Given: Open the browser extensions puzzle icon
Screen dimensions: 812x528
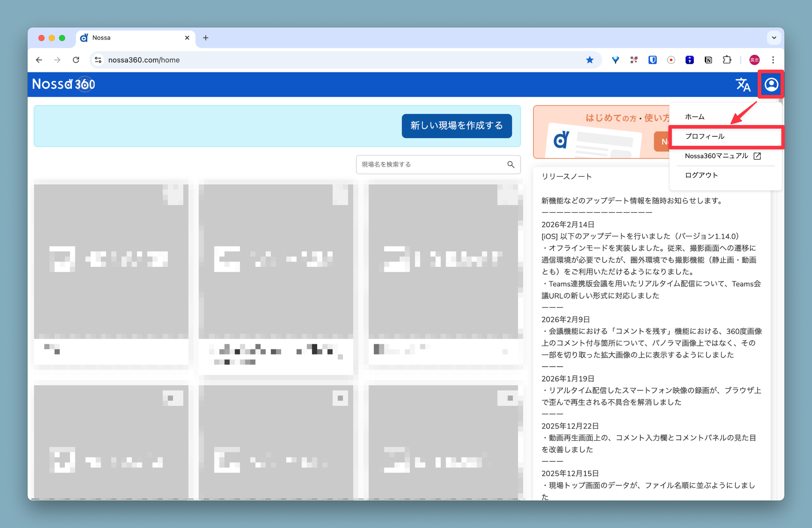Looking at the screenshot, I should click(727, 60).
